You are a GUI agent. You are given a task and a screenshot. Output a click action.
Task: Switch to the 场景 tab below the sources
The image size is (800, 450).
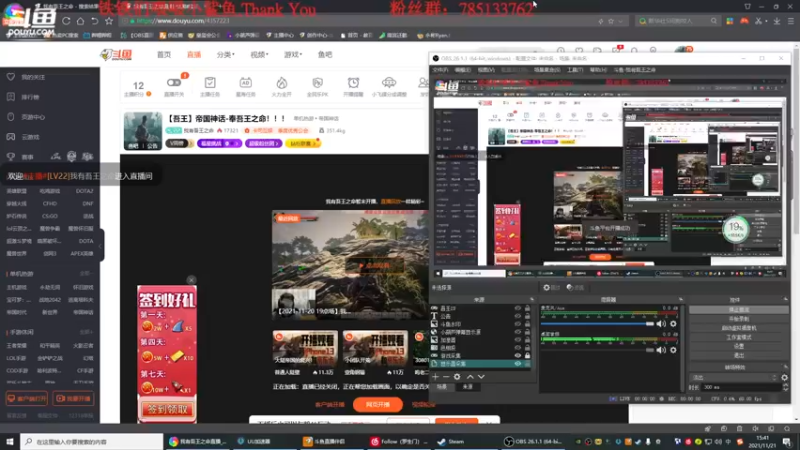[442, 387]
